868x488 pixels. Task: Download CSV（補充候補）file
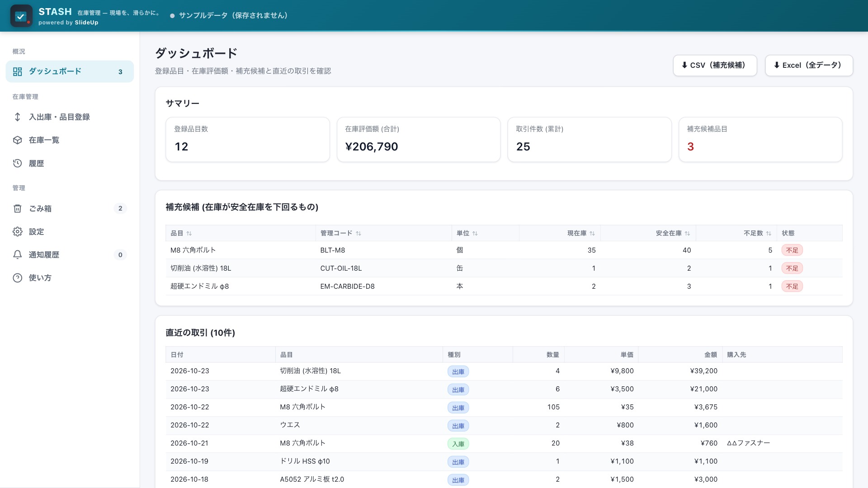click(715, 66)
